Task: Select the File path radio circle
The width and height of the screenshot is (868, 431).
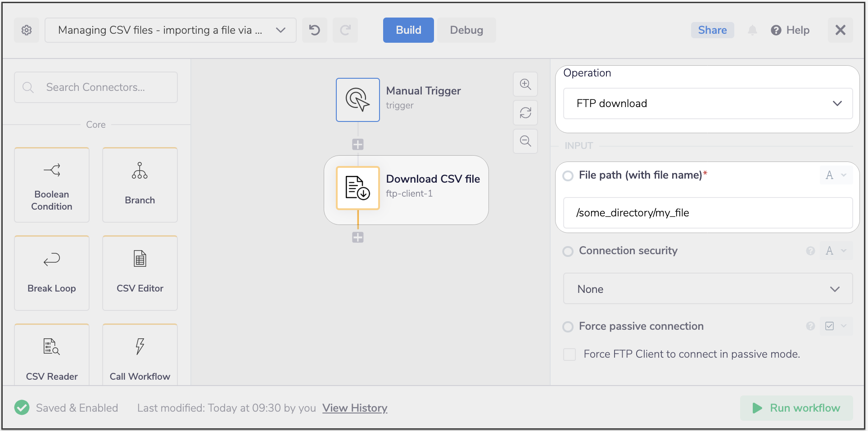Action: click(568, 175)
